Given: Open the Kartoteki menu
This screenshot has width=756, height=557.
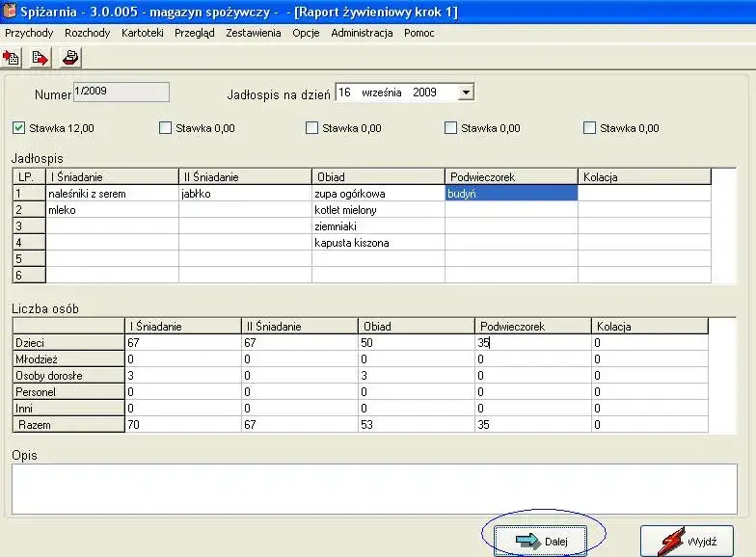Looking at the screenshot, I should click(x=143, y=33).
